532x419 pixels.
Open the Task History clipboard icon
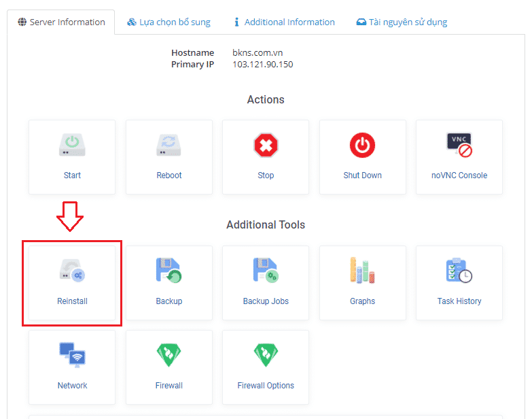click(x=459, y=271)
